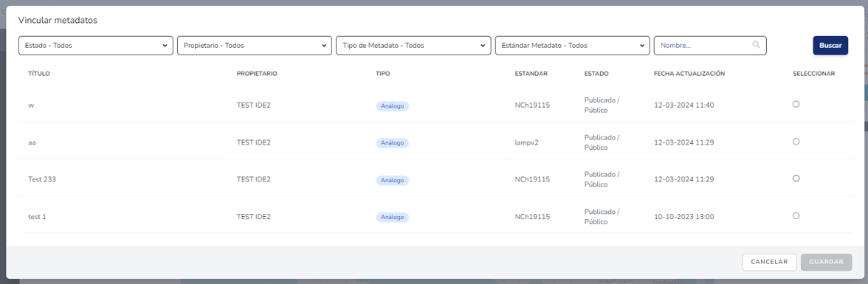
Task: Click the Análogo badge for "test 1"
Action: [393, 218]
